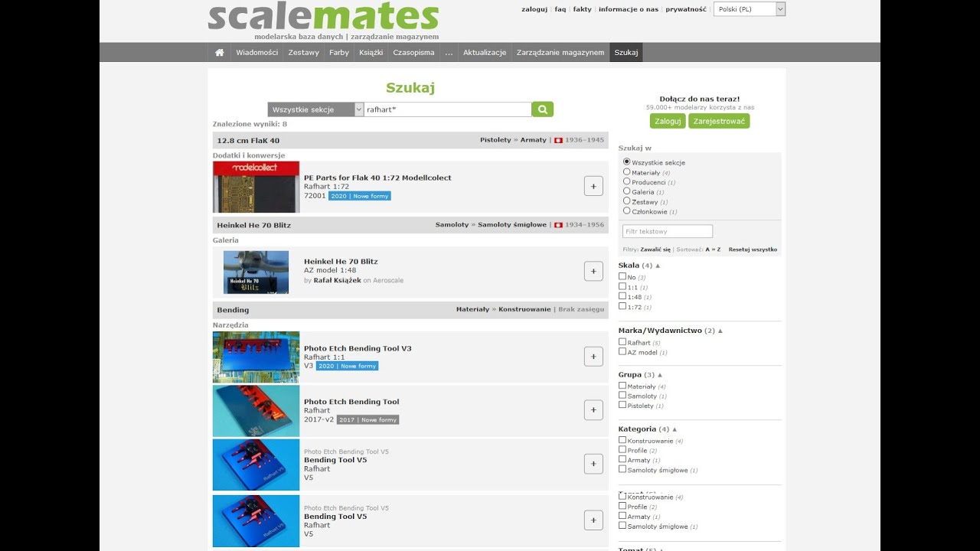Click the Zarejestrować button
The width and height of the screenshot is (980, 551).
coord(719,121)
